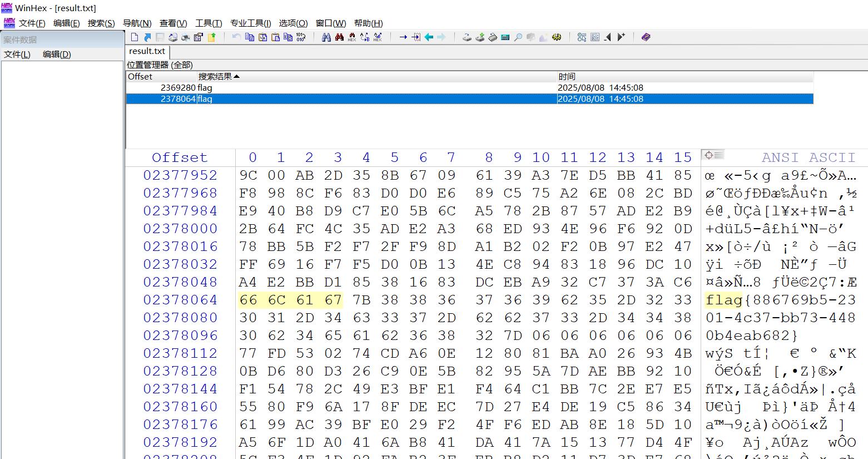Open a new file in WinHex
This screenshot has width=868, height=459.
pos(135,37)
